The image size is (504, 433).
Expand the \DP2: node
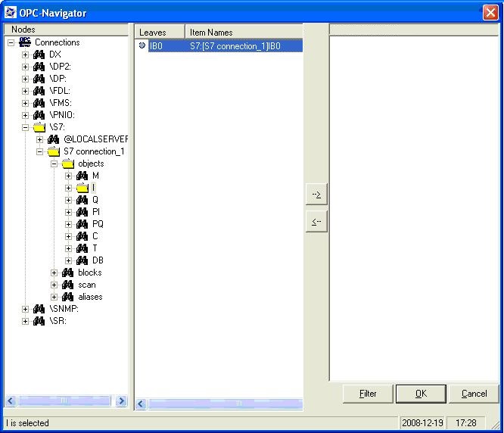click(x=25, y=67)
